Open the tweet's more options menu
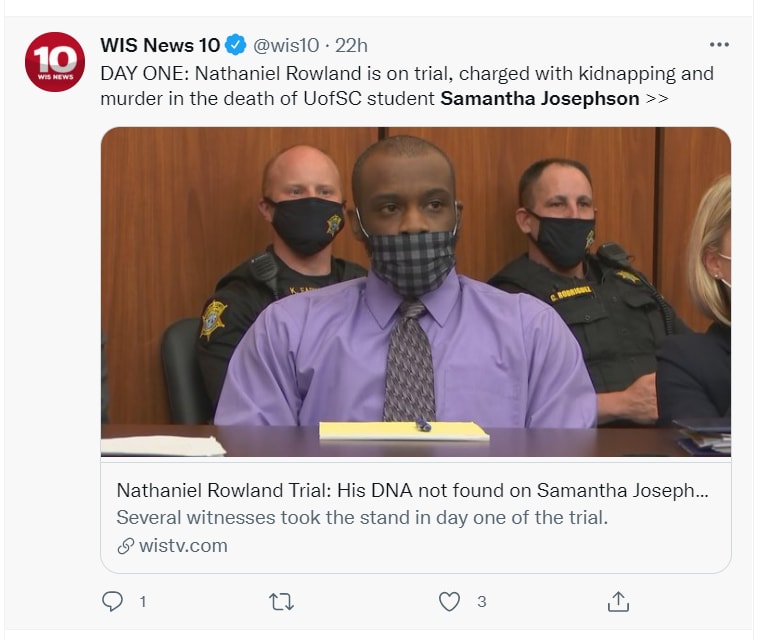Viewport: 778px width, 640px height. (x=719, y=45)
